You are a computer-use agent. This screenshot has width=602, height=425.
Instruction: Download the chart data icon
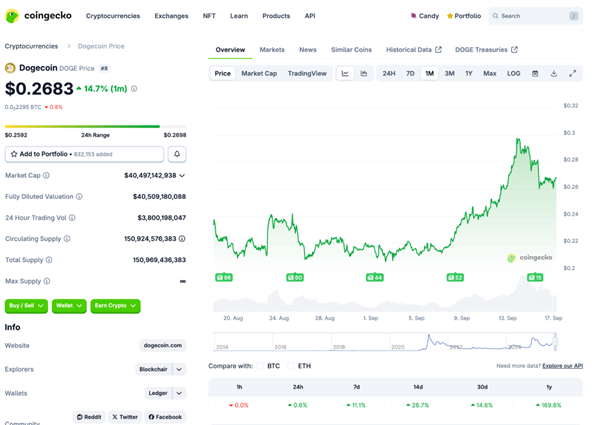(x=554, y=73)
